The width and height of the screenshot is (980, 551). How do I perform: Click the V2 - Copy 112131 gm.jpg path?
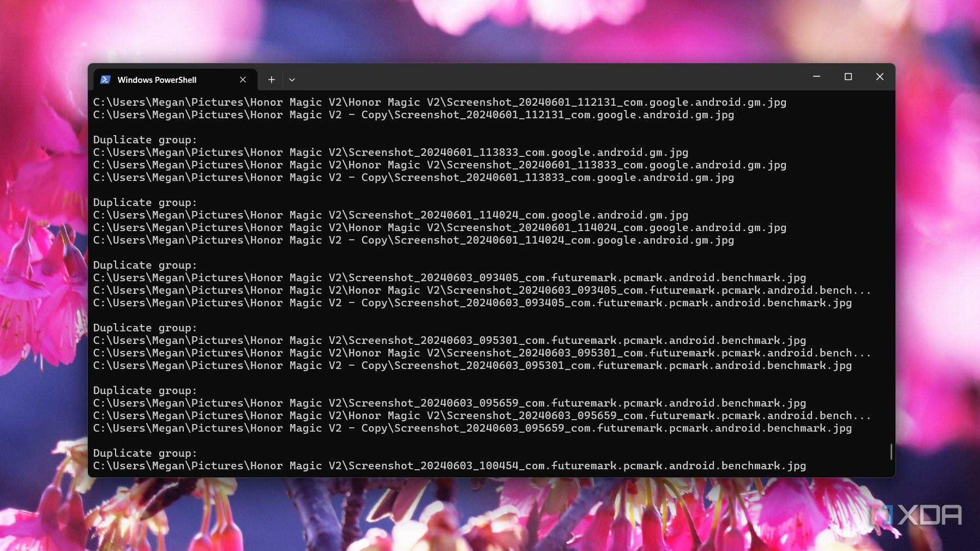pos(413,114)
